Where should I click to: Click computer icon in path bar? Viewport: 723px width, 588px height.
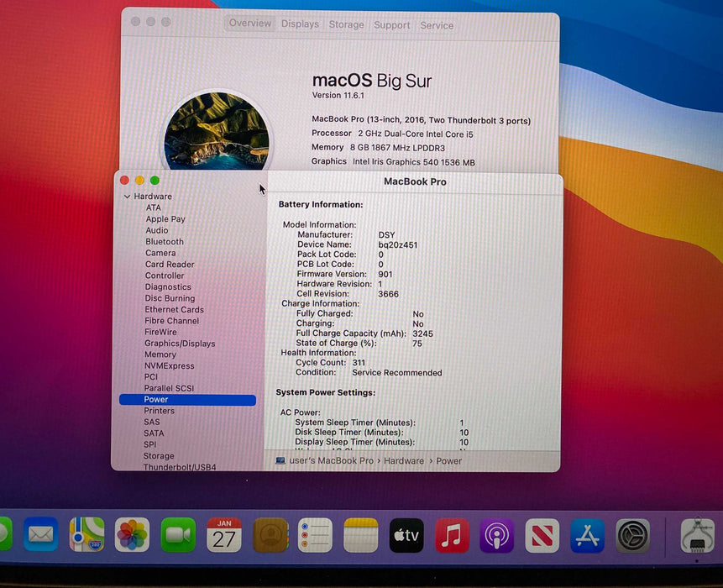(280, 460)
